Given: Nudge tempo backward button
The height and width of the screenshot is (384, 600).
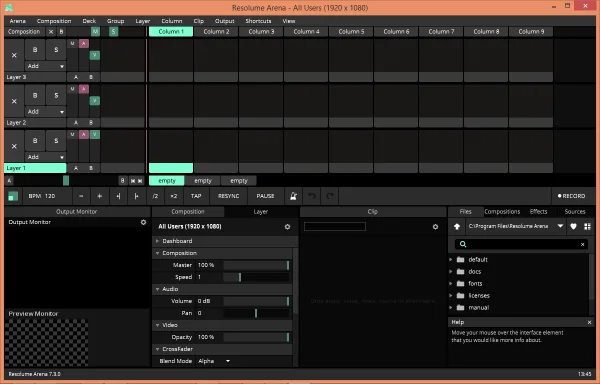Looking at the screenshot, I should [118, 196].
